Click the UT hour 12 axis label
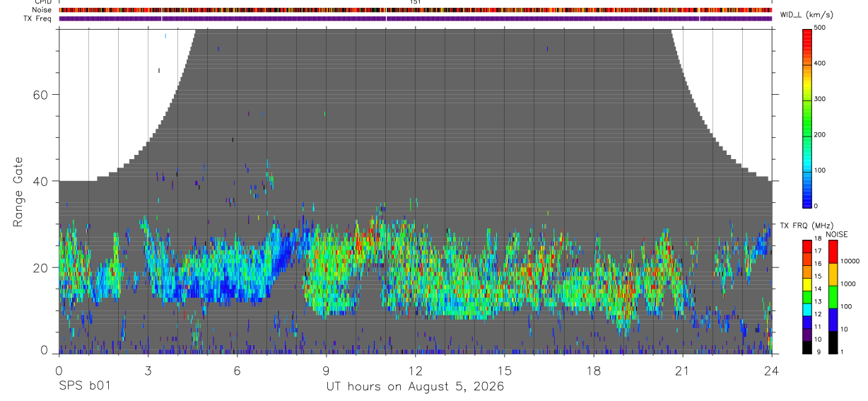 tap(416, 371)
